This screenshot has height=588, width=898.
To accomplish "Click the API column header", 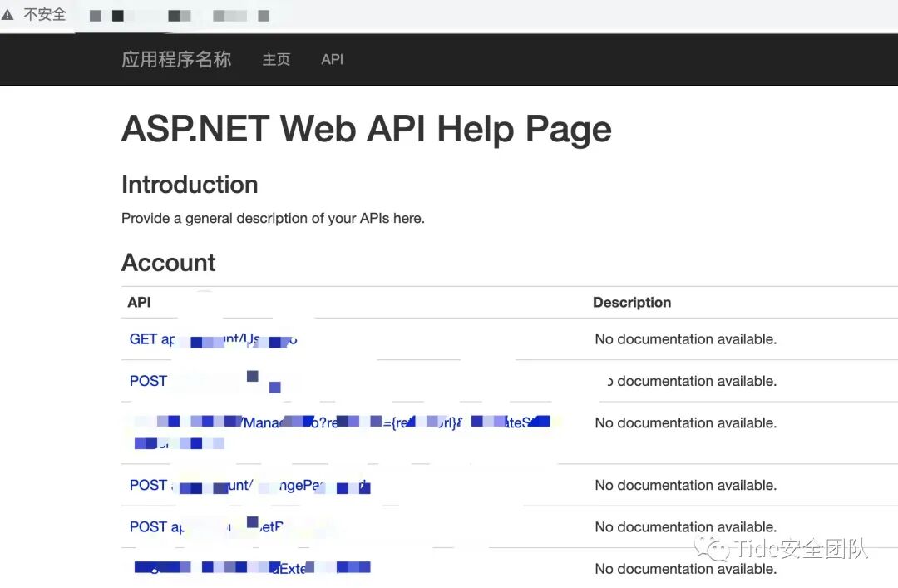I will click(139, 302).
